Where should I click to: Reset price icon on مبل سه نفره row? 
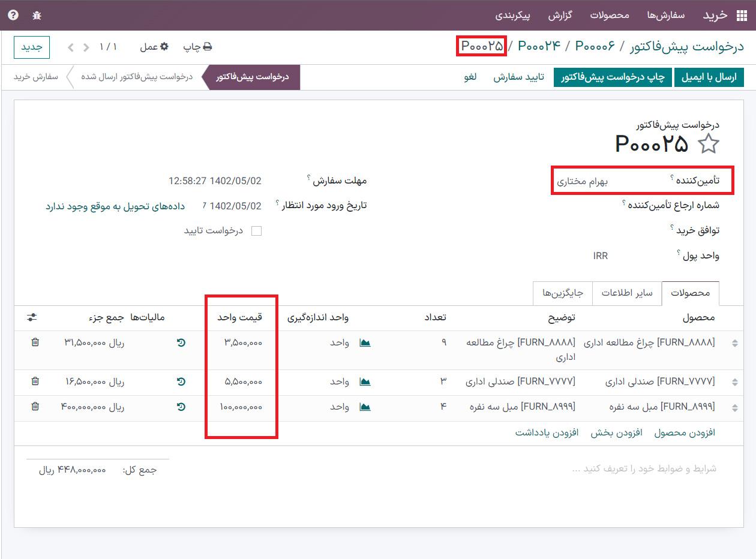point(181,407)
